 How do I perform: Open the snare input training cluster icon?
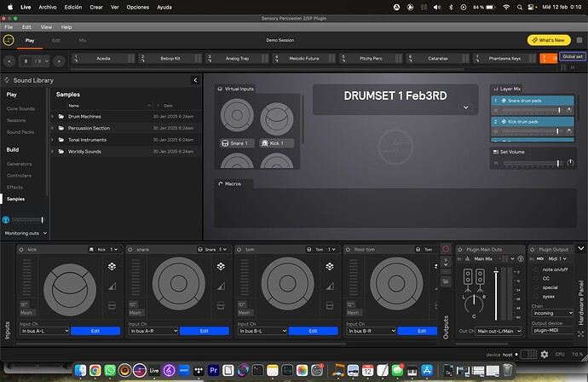(221, 266)
